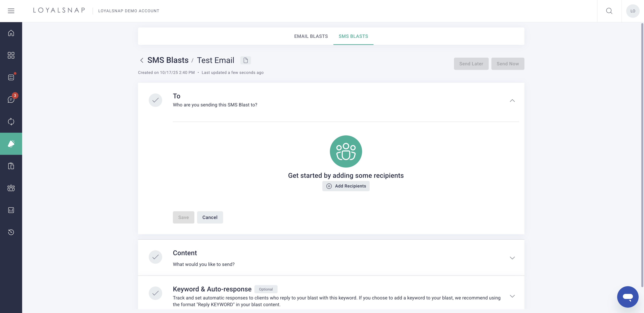The image size is (644, 313).
Task: Open the people group sidebar icon
Action: coord(11,188)
